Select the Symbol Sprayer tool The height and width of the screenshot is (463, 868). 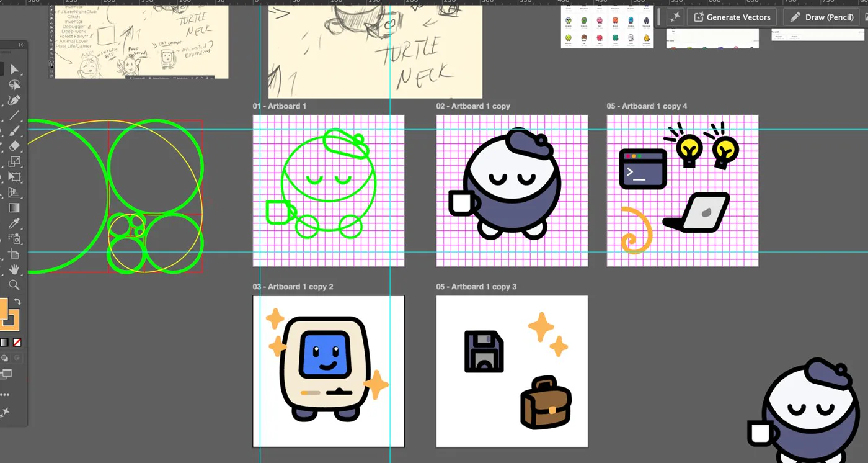click(x=14, y=239)
